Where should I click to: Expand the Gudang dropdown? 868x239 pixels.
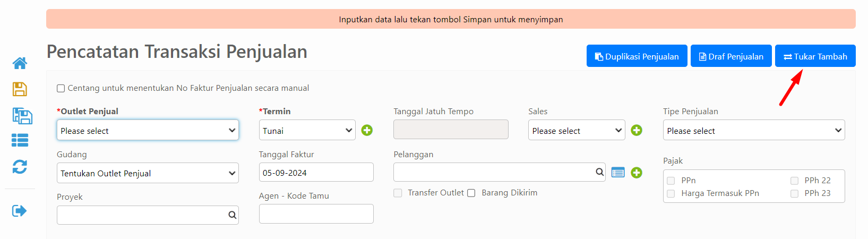pos(148,173)
